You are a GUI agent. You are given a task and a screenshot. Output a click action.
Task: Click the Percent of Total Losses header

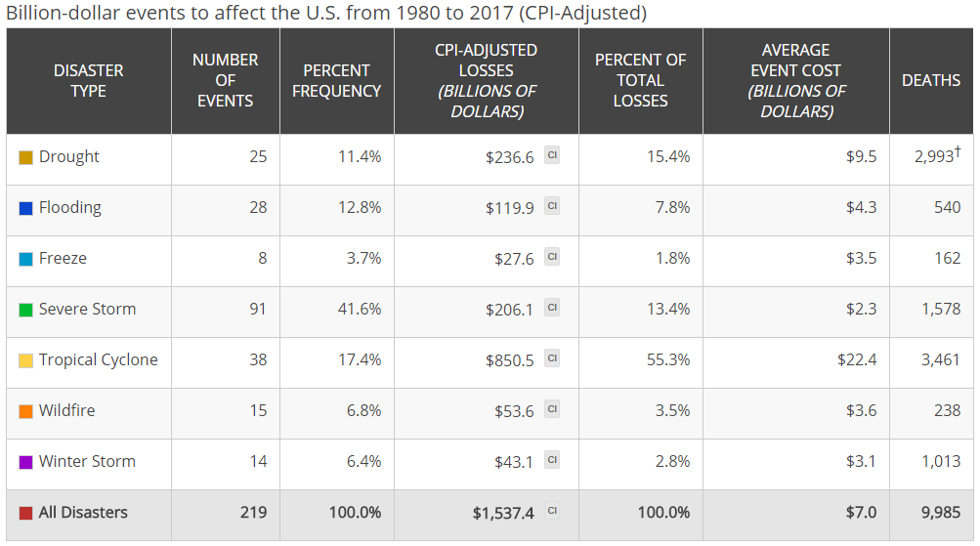tap(640, 80)
